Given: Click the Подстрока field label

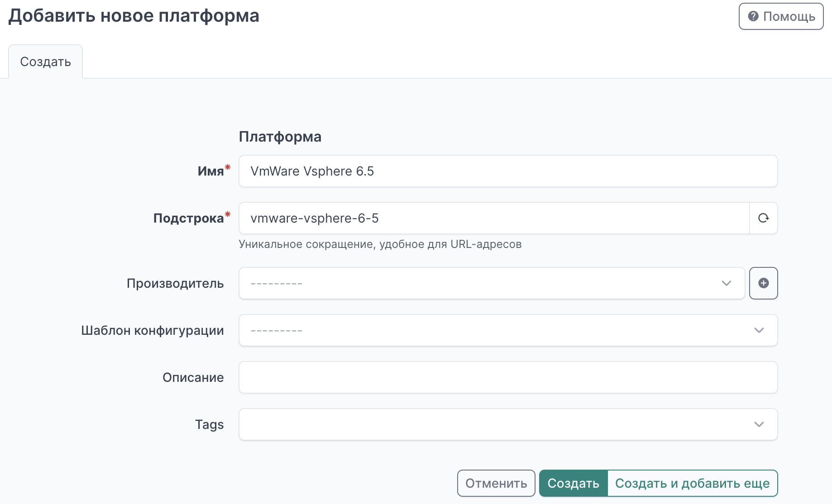Looking at the screenshot, I should pyautogui.click(x=188, y=218).
